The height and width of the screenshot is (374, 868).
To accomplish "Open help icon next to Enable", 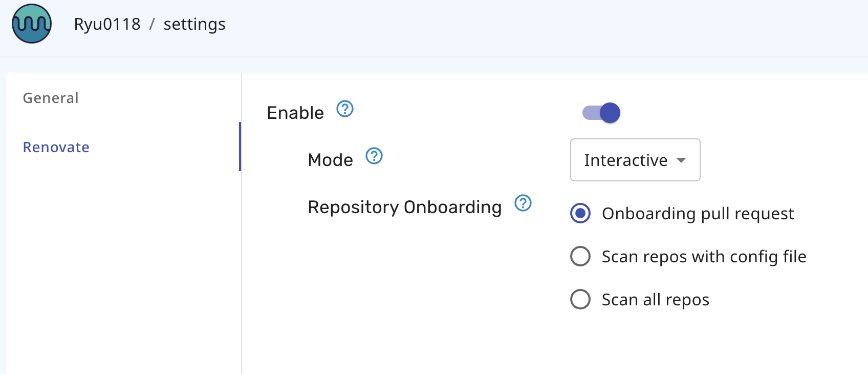I will (x=345, y=109).
